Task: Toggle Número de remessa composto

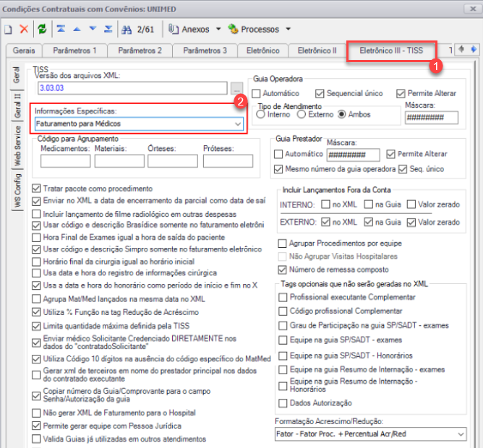Action: point(282,270)
